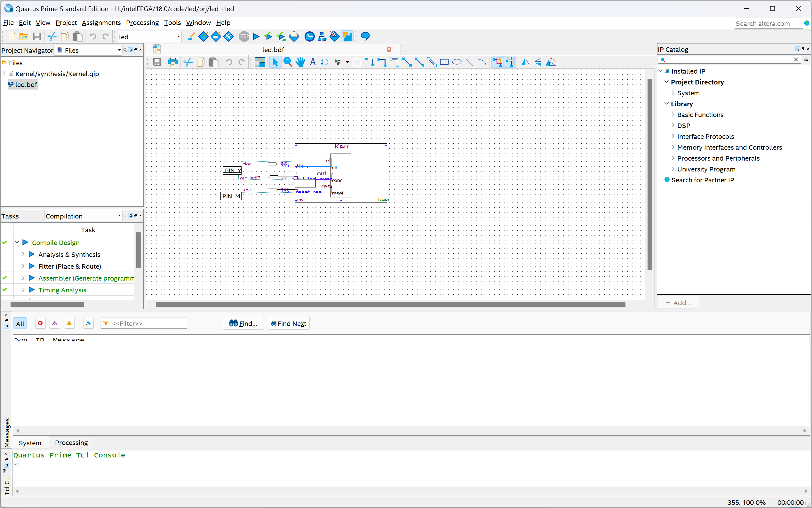This screenshot has height=508, width=812.
Task: Click the schematic horizontal scrollbar
Action: click(390, 304)
